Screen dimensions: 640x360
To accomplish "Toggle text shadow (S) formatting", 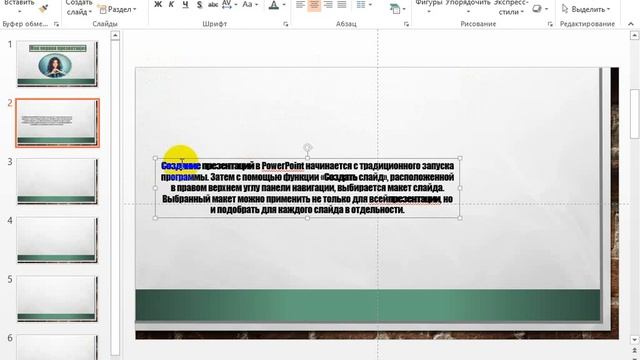I will [199, 5].
